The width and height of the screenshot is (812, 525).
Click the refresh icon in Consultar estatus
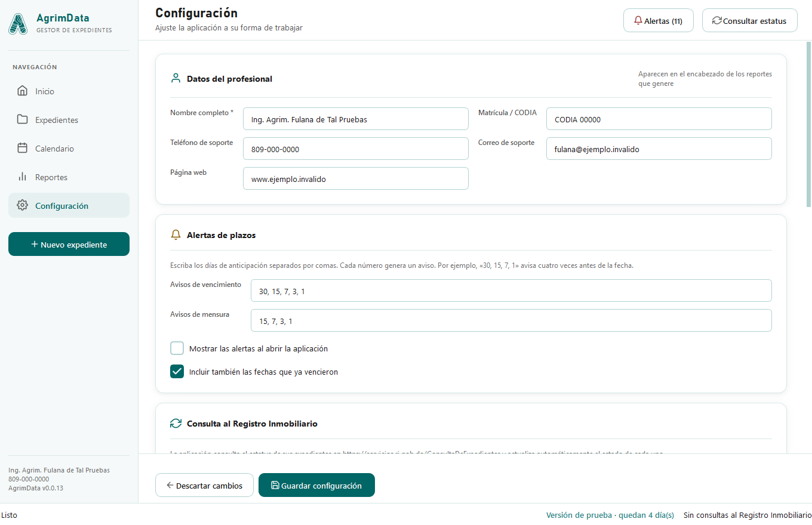[717, 21]
